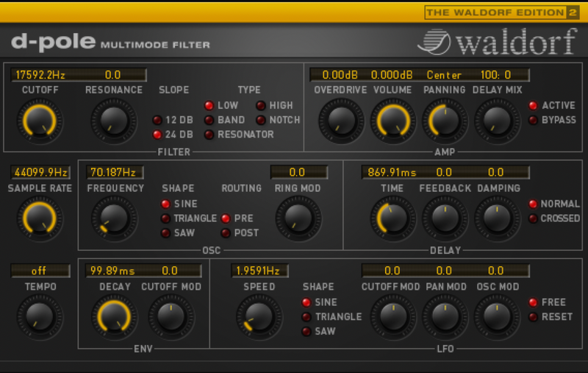
Task: Click the Panning knob
Action: (444, 121)
